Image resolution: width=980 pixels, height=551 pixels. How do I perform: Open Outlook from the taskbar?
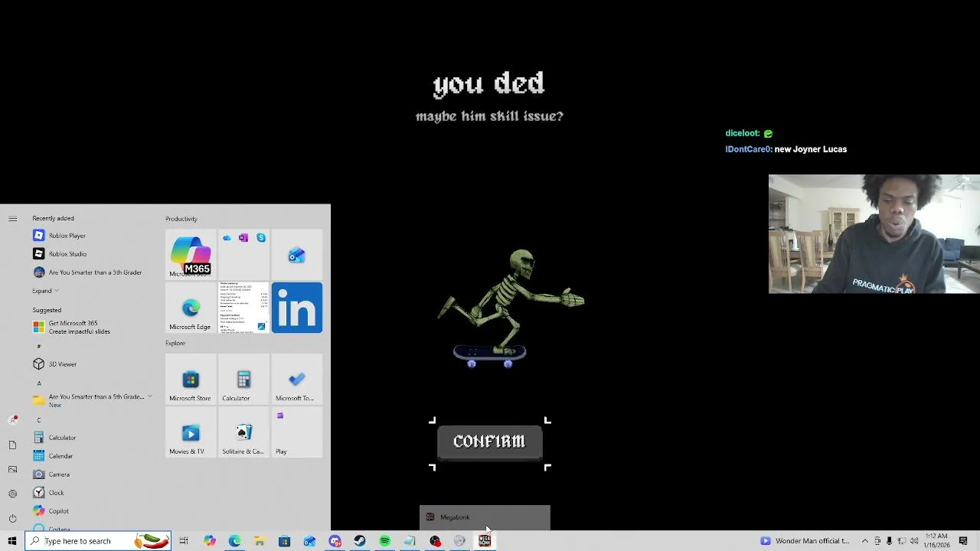pos(309,541)
